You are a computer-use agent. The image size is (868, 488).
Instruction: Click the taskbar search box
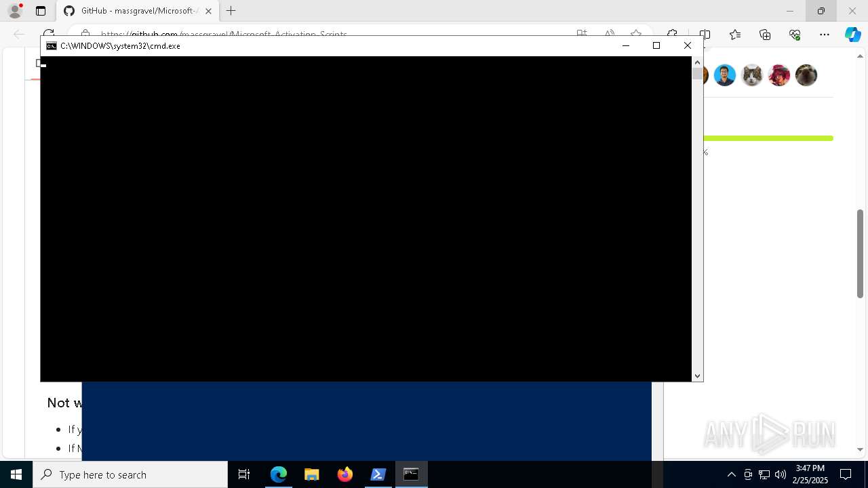click(x=130, y=474)
